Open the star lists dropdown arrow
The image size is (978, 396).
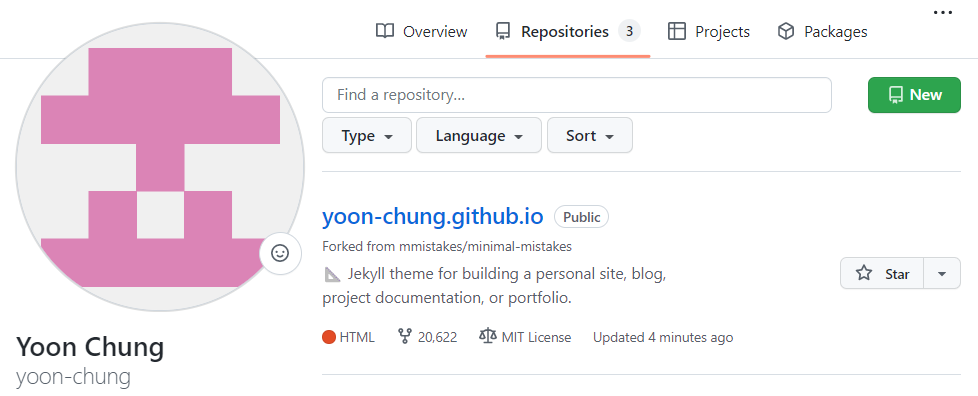pos(942,273)
